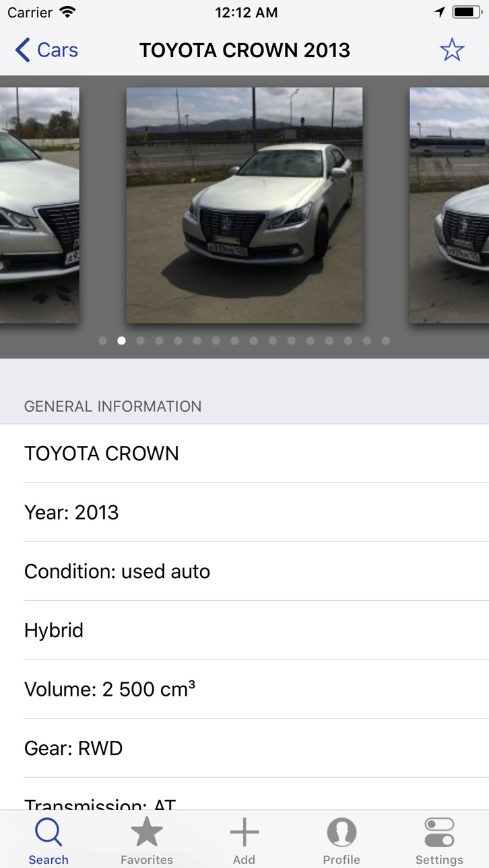Tap the center car photo

(244, 205)
